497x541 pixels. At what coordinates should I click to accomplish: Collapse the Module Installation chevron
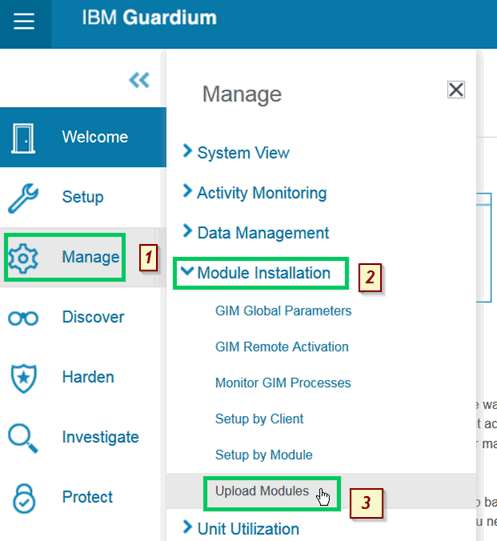pos(187,271)
